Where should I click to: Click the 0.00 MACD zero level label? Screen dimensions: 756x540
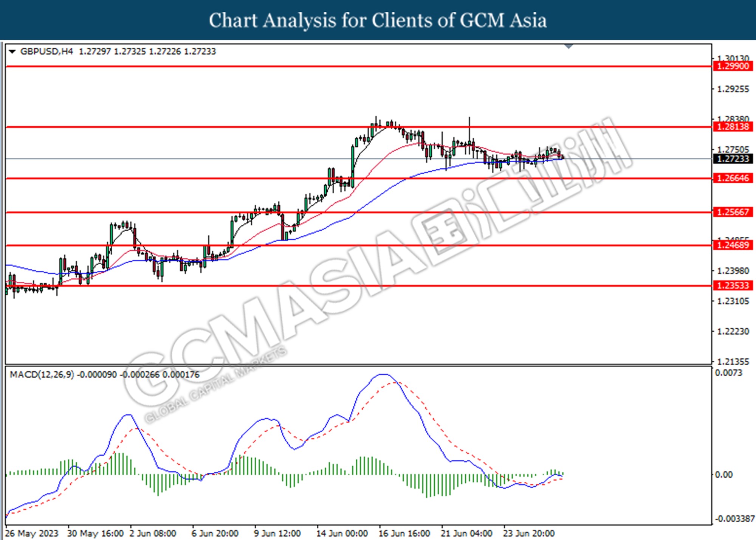click(x=724, y=475)
